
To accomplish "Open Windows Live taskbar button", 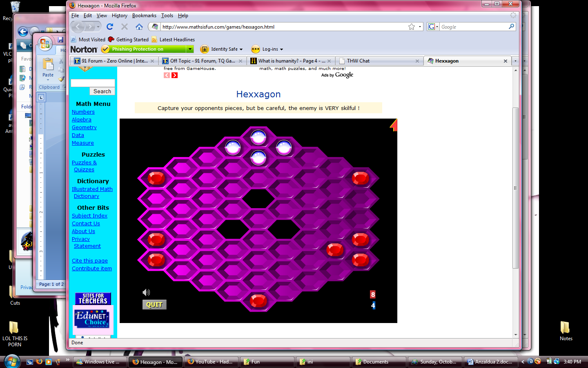I will click(100, 362).
